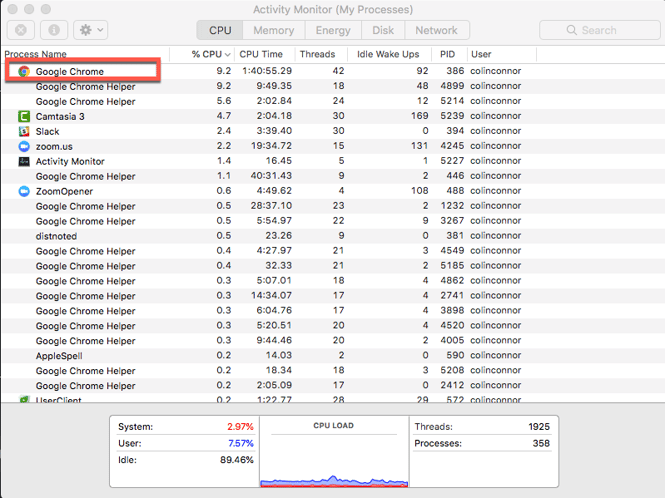Click the Activity Monitor app icon

coord(24,161)
